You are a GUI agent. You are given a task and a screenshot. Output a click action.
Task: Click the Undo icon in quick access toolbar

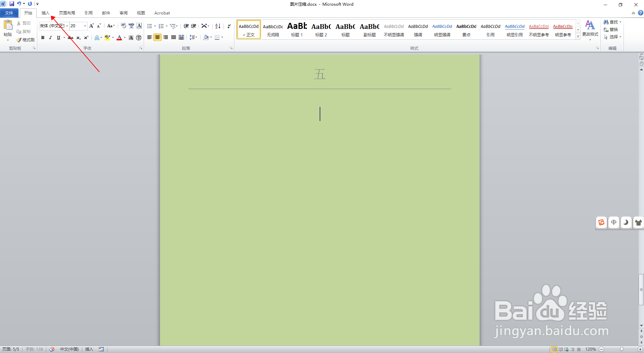(x=19, y=4)
